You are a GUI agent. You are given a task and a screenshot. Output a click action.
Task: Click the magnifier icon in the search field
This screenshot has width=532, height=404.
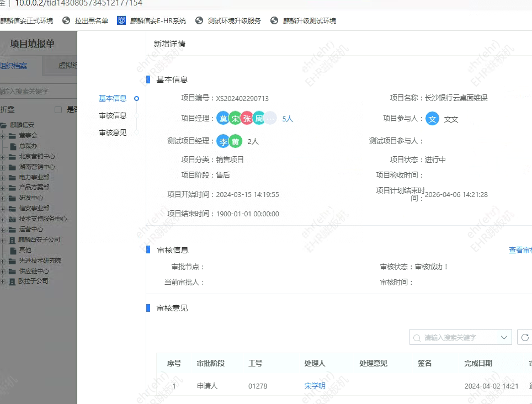tap(417, 337)
